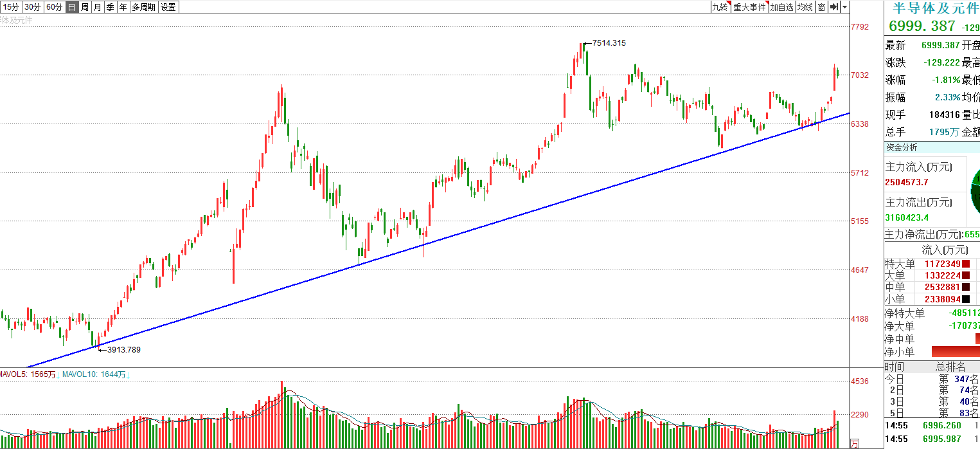Open the 资金分析 tab
This screenshot has width=980, height=449.
tap(902, 148)
